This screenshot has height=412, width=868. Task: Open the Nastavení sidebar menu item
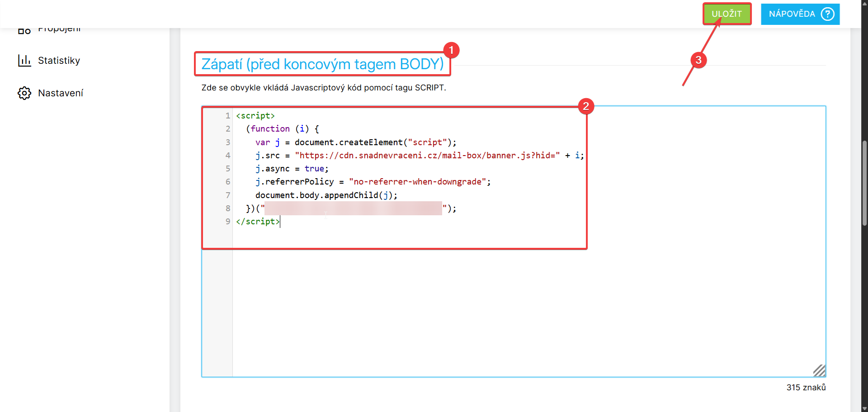(61, 93)
